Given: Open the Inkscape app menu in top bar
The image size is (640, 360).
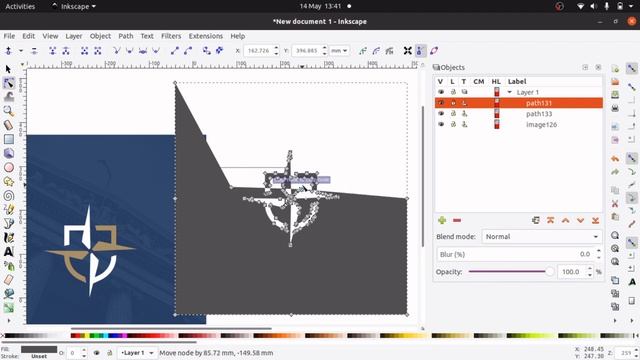Looking at the screenshot, I should pyautogui.click(x=73, y=6).
